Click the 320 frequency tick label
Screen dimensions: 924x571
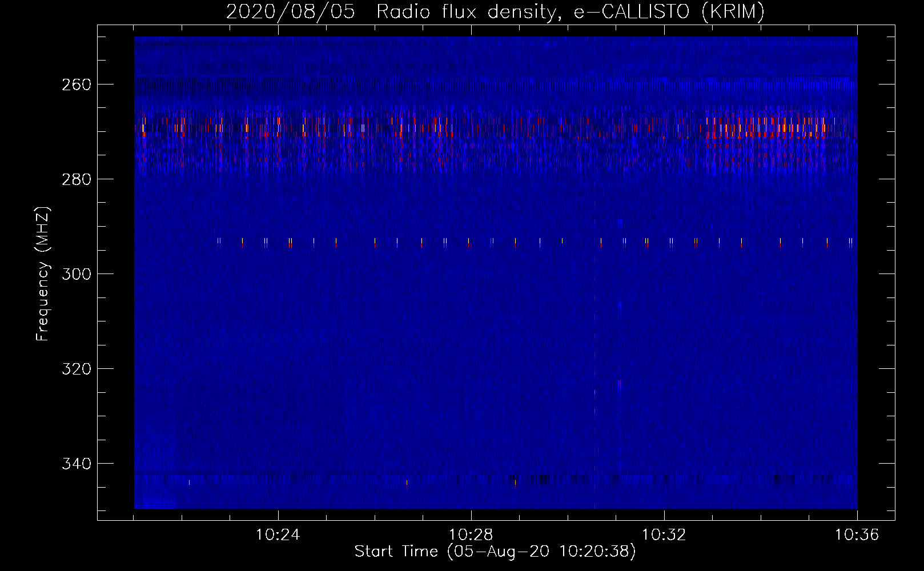pos(77,369)
